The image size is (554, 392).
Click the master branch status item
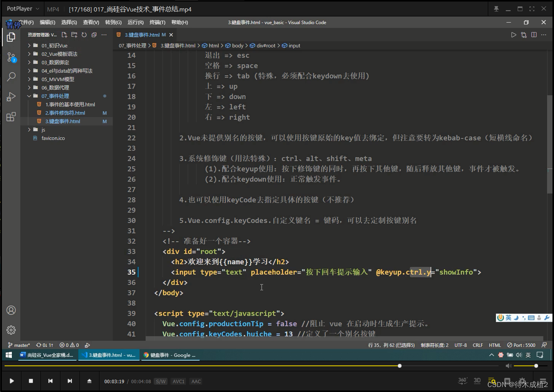coord(19,345)
